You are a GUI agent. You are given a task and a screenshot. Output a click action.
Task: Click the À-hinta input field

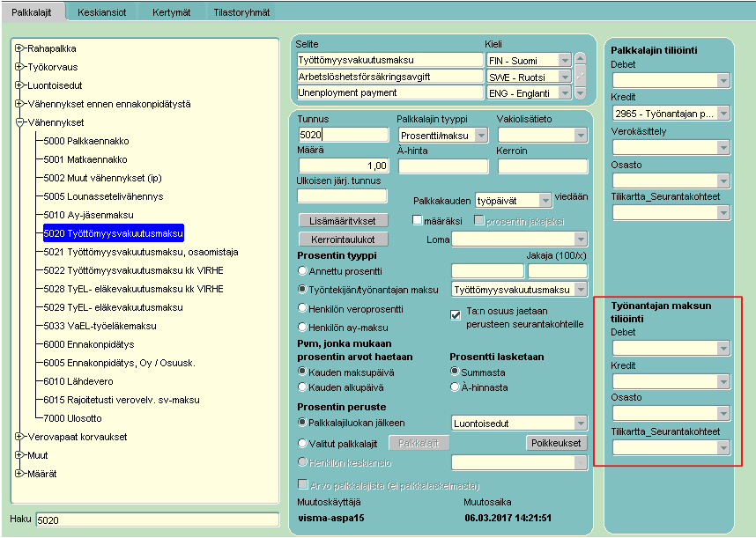coord(443,166)
